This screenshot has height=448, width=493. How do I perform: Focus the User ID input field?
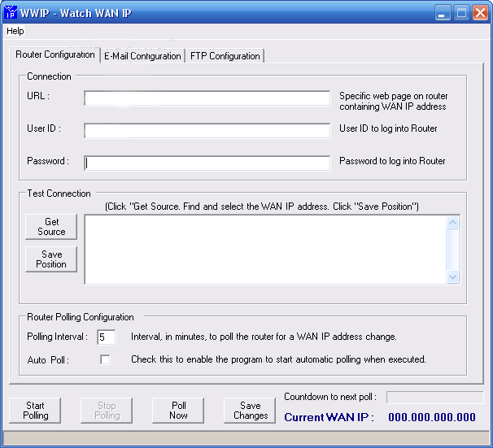coord(207,131)
